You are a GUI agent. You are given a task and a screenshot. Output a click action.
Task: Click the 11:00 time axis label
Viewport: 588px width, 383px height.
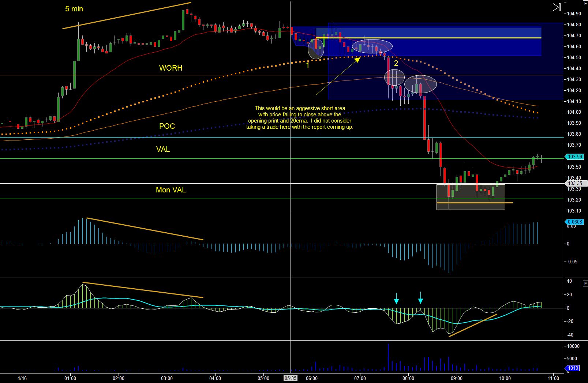[x=553, y=378]
